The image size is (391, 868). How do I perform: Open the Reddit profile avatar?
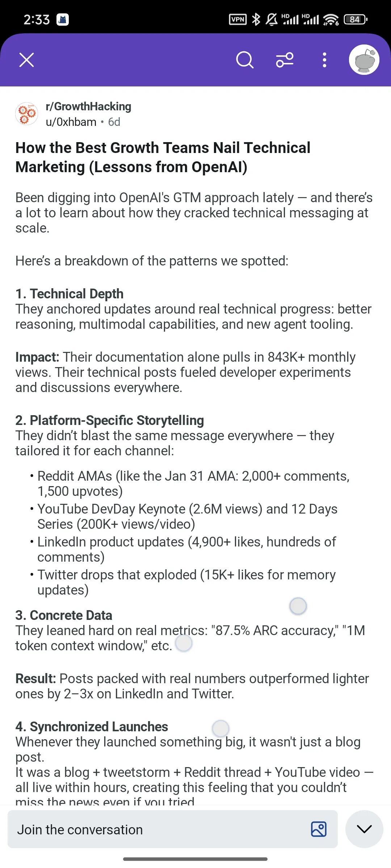364,60
